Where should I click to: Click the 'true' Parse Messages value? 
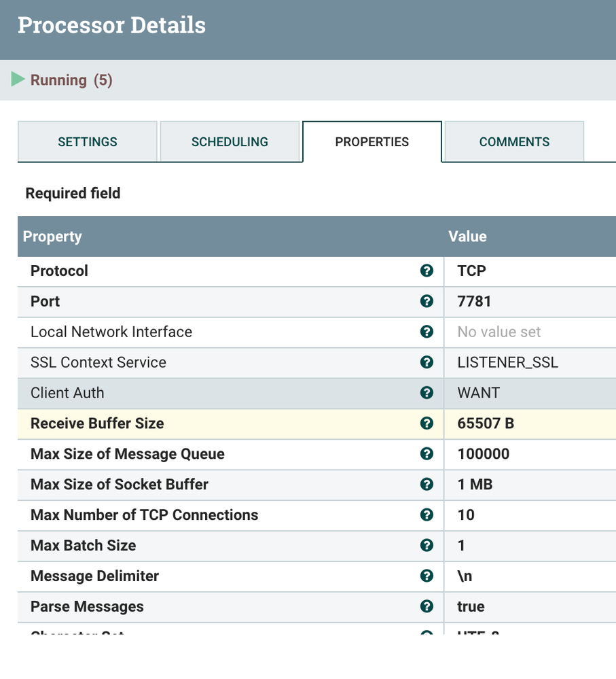coord(471,607)
